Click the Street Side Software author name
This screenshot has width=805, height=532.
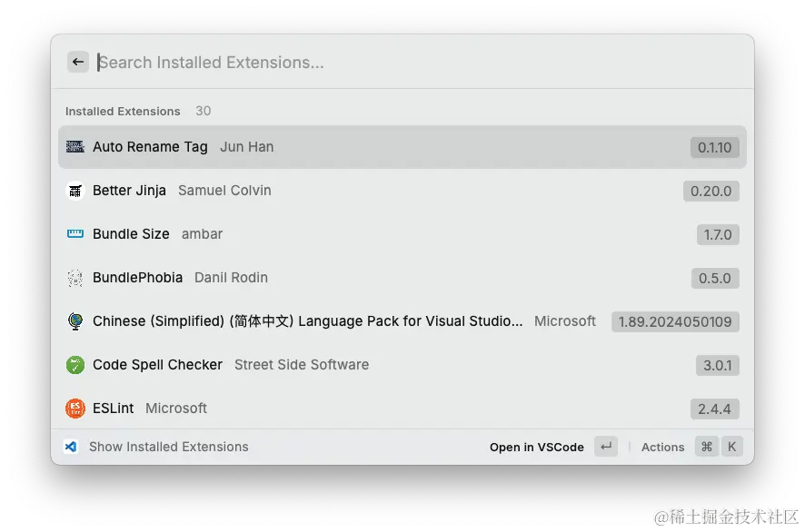point(302,365)
